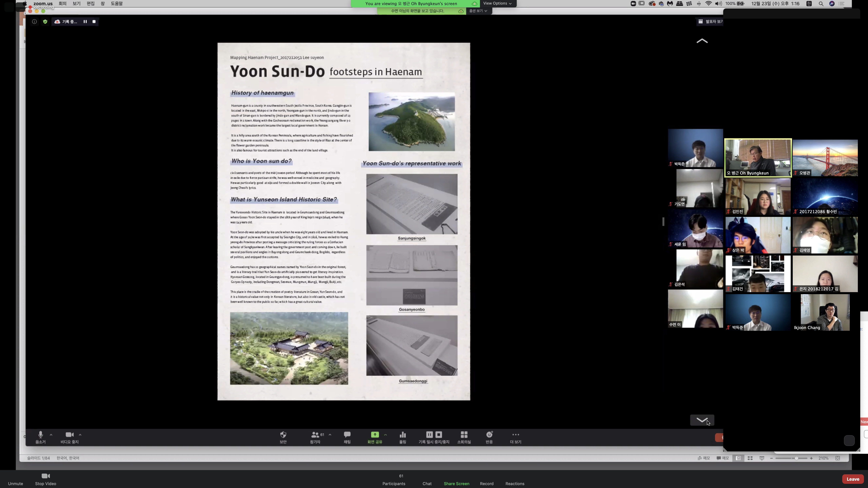
Task: Select the 오병관 Golden Gate video tile
Action: [x=825, y=158]
